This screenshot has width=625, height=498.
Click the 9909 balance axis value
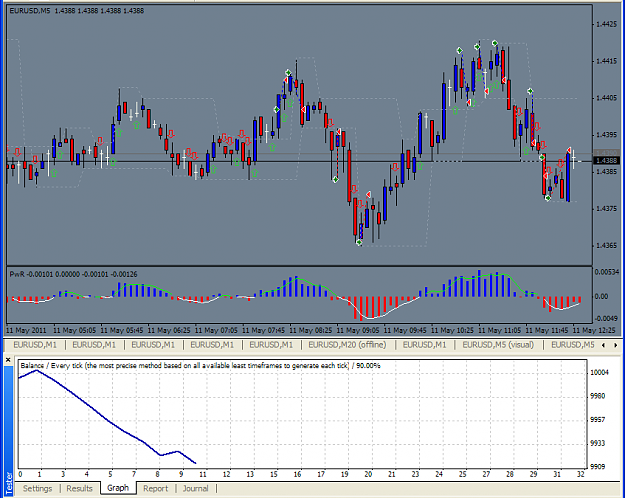pos(598,466)
